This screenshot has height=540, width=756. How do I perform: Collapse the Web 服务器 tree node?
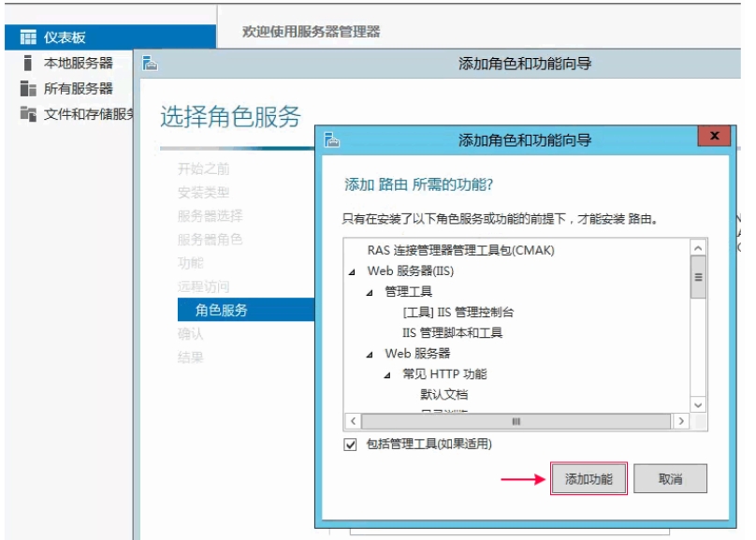click(x=370, y=355)
